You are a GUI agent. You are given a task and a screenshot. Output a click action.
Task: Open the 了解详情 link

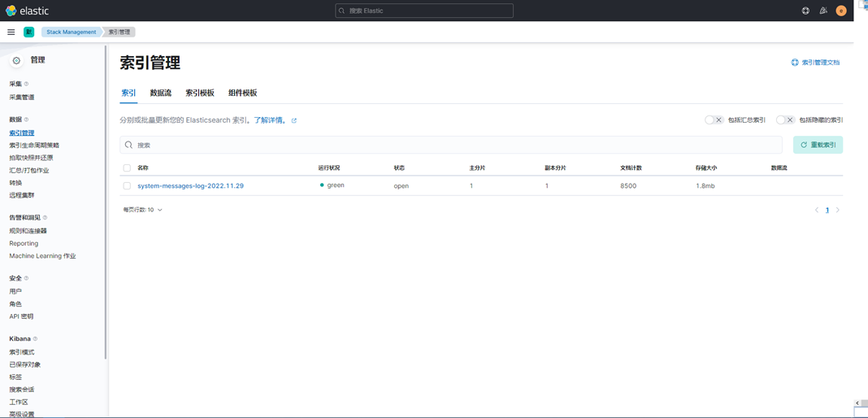pyautogui.click(x=270, y=120)
